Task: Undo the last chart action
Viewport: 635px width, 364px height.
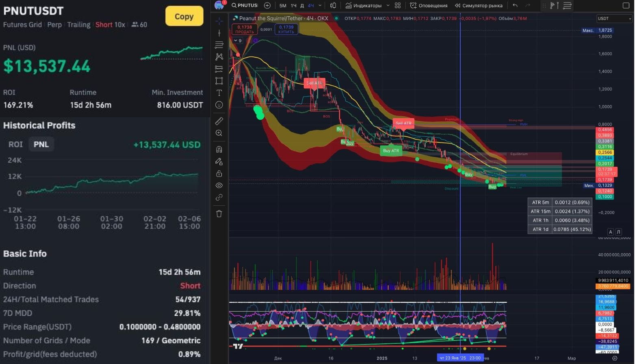Action: pyautogui.click(x=515, y=5)
